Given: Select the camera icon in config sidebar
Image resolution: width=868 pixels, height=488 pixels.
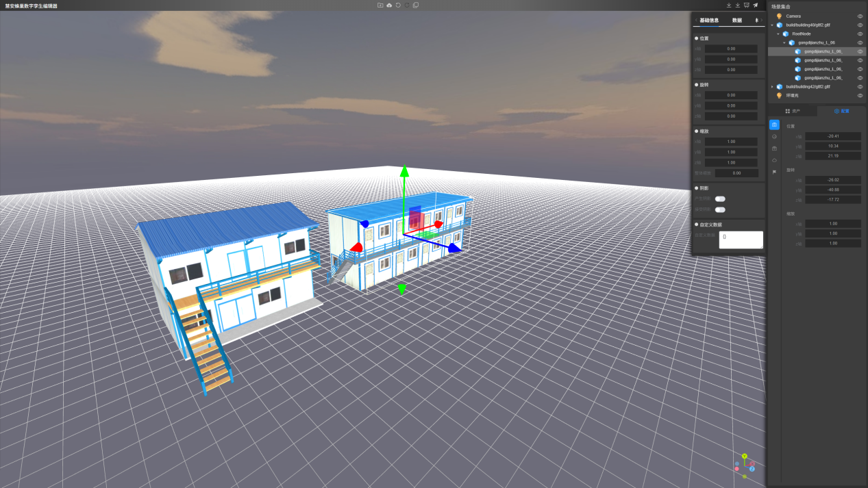Looking at the screenshot, I should click(774, 125).
